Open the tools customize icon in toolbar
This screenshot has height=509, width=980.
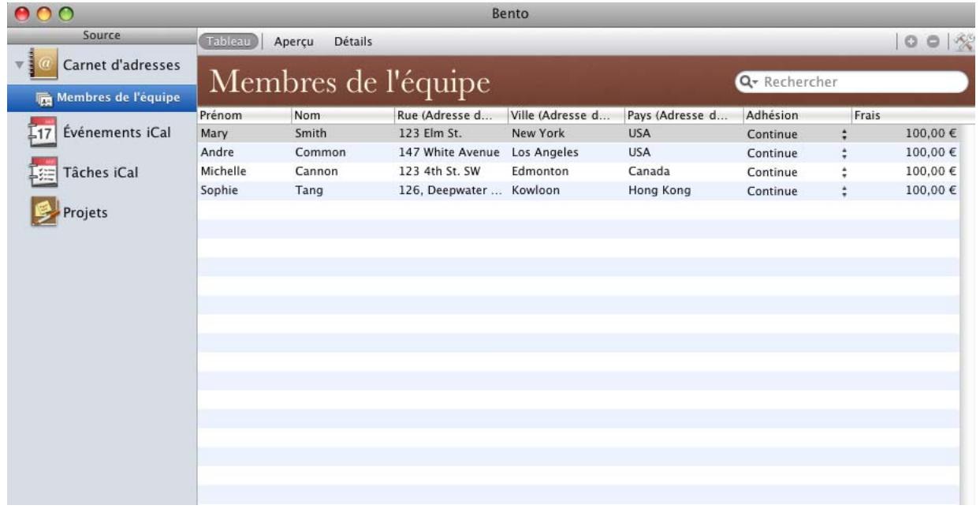coord(965,41)
